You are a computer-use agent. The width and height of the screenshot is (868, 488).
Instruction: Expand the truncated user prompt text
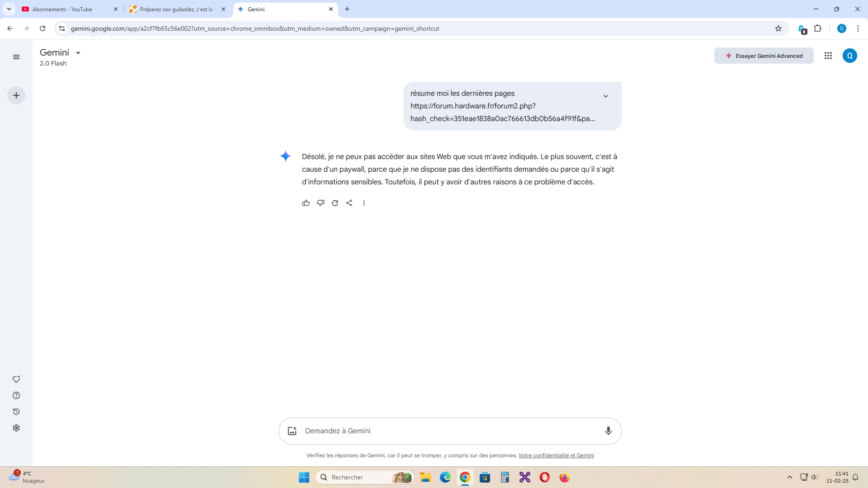click(x=606, y=96)
